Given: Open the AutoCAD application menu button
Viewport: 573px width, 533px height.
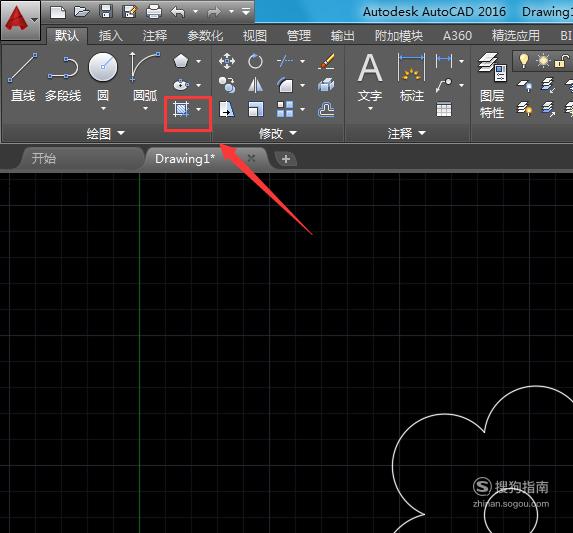Looking at the screenshot, I should (x=20, y=20).
